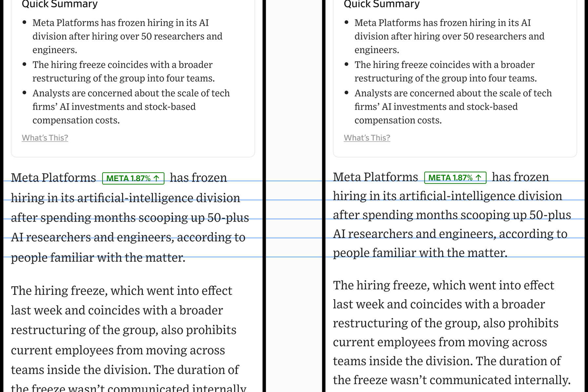Viewport: 588px width, 392px height.
Task: Open the META 1.87% ticker badge in right panel
Action: click(455, 178)
